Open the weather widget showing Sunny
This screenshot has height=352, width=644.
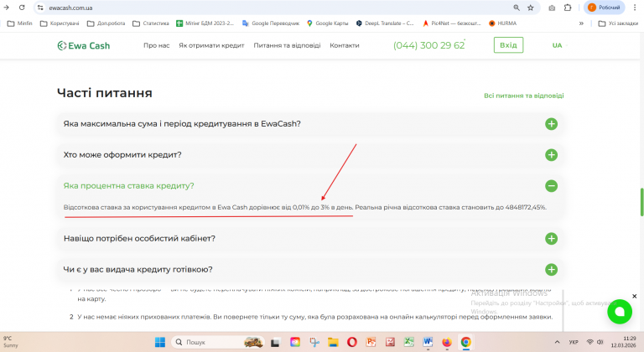tap(9, 342)
